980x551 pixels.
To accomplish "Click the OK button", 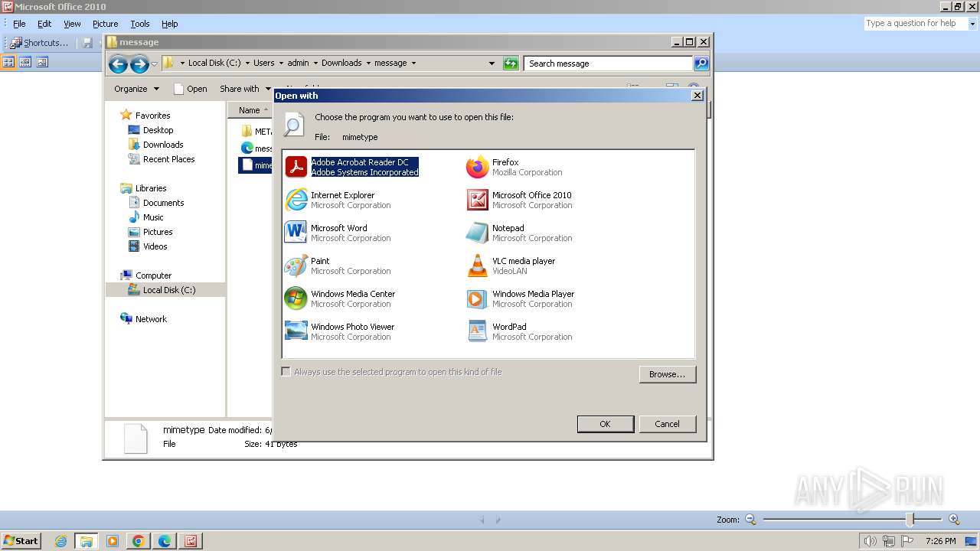I will [x=605, y=424].
